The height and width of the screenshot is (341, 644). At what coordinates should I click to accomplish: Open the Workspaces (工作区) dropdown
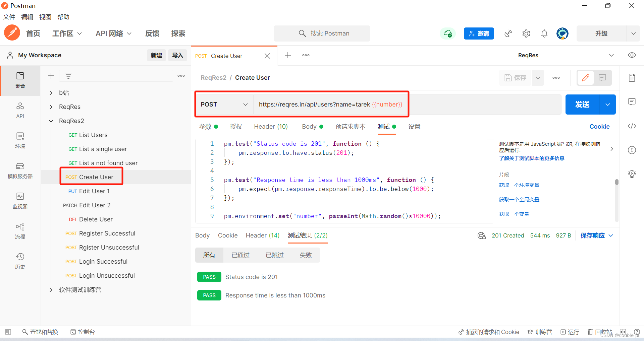pos(67,33)
